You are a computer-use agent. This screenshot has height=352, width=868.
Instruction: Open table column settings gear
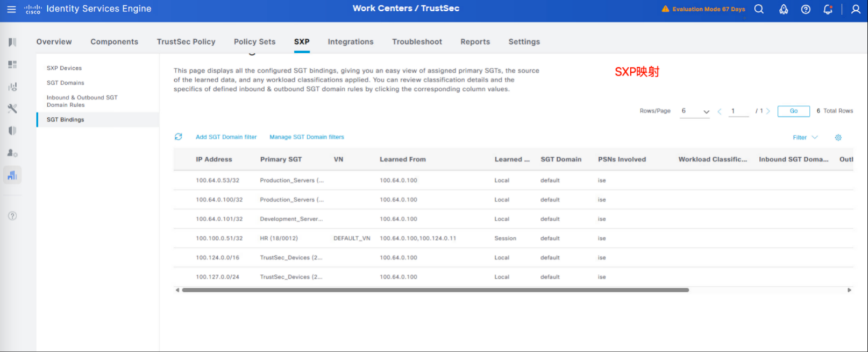(x=838, y=138)
